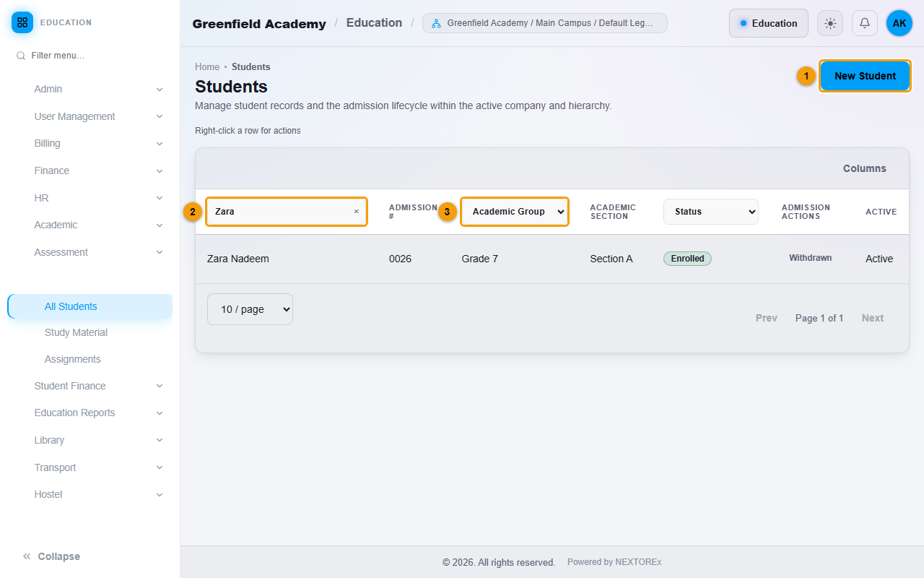
Task: Click admission number 0026
Action: tap(400, 259)
